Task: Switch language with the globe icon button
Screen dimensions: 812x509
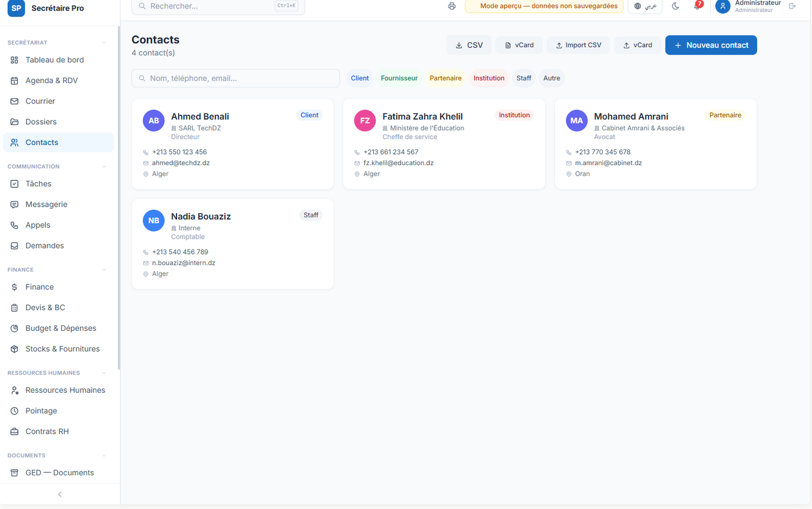Action: coord(645,6)
